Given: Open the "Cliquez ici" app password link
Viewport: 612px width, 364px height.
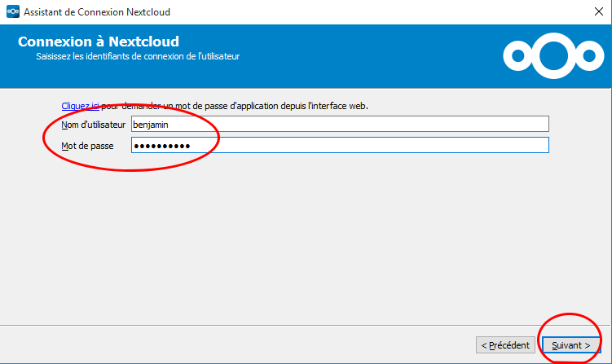Looking at the screenshot, I should click(x=81, y=106).
